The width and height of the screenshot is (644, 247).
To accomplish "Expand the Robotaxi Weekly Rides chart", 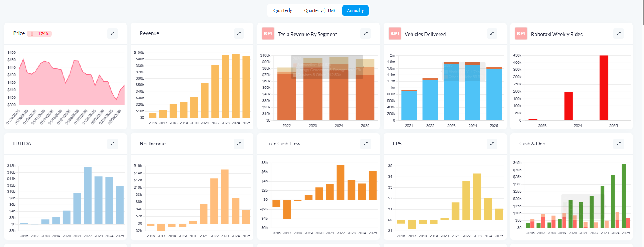I will coord(619,33).
